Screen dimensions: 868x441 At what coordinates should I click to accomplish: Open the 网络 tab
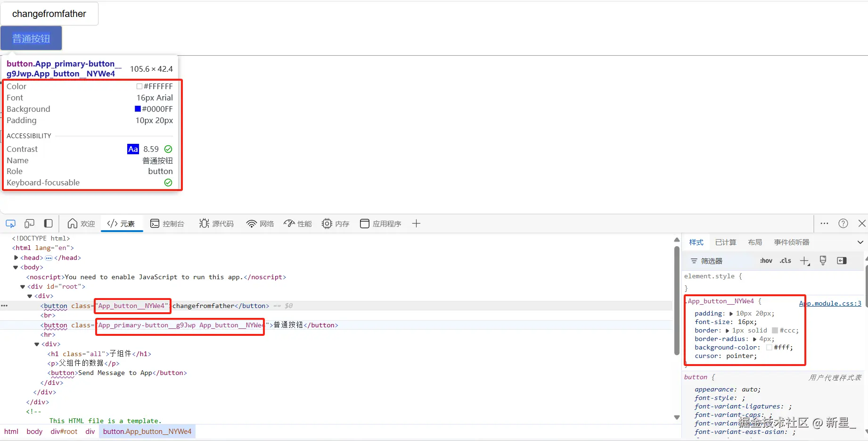pyautogui.click(x=260, y=224)
